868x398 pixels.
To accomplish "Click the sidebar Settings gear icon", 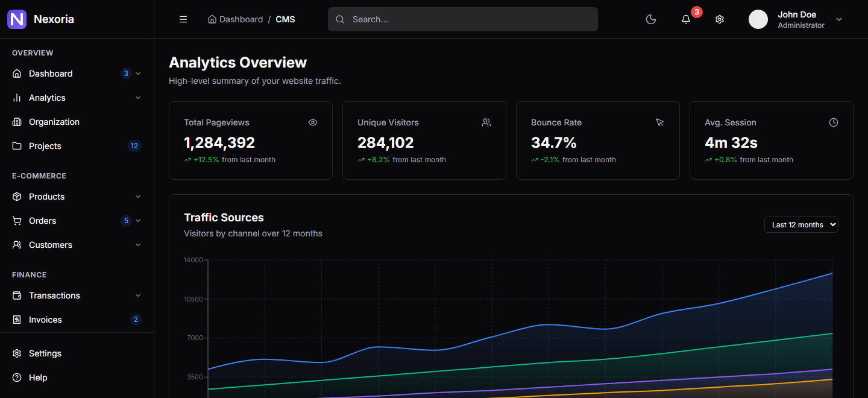I will tap(17, 353).
